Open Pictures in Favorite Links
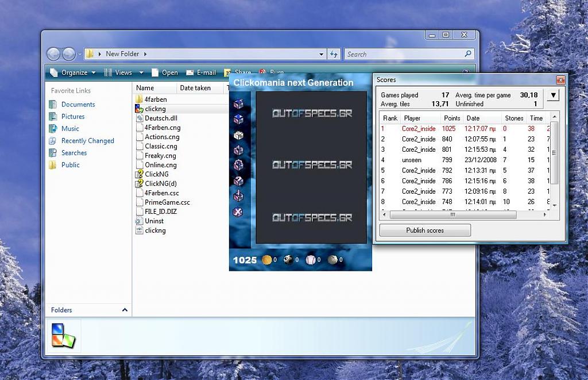588x380 pixels. (x=67, y=116)
